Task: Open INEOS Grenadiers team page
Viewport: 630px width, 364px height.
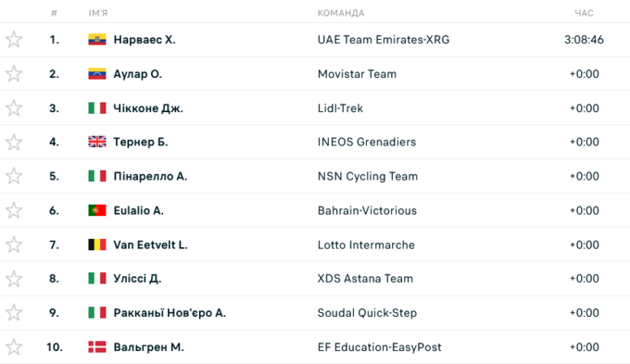Action: coord(367,142)
